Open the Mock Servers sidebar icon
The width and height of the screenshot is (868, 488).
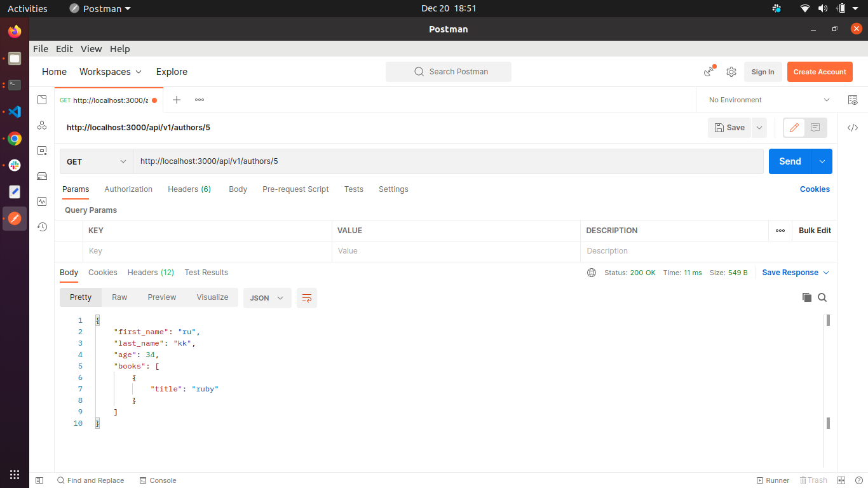pyautogui.click(x=42, y=176)
